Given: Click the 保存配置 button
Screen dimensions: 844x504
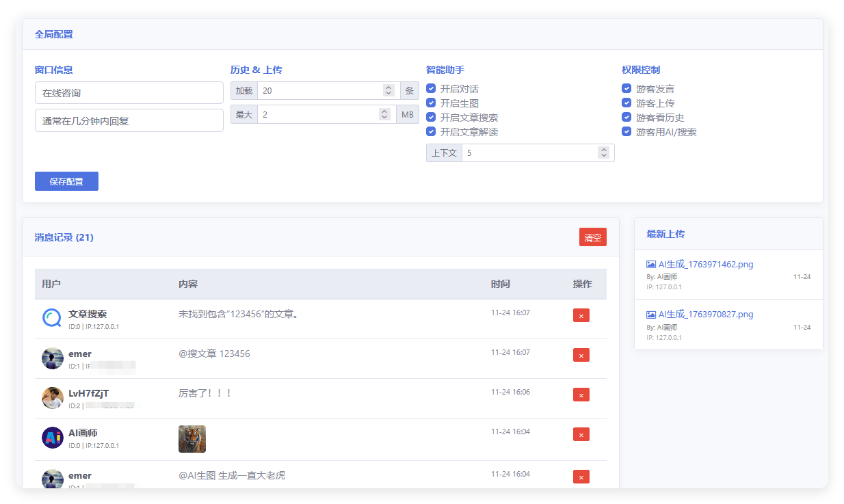Looking at the screenshot, I should click(66, 181).
